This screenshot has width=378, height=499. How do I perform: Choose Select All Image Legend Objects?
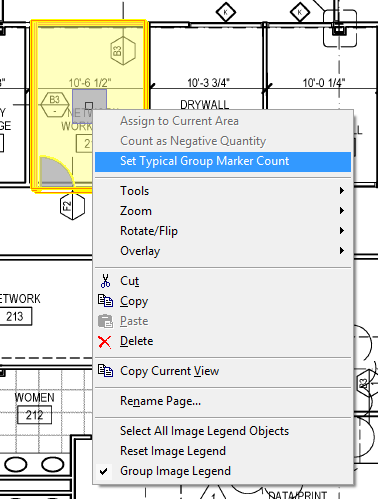[223, 431]
